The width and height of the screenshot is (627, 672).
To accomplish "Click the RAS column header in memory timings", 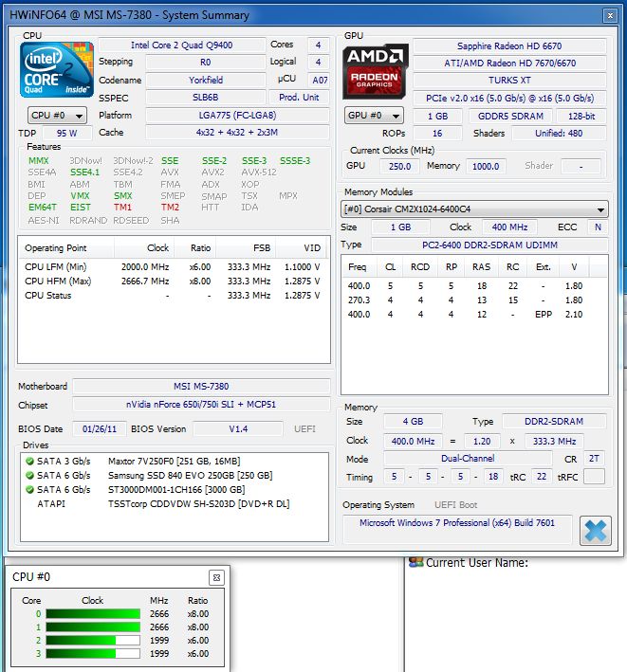I will click(x=481, y=267).
